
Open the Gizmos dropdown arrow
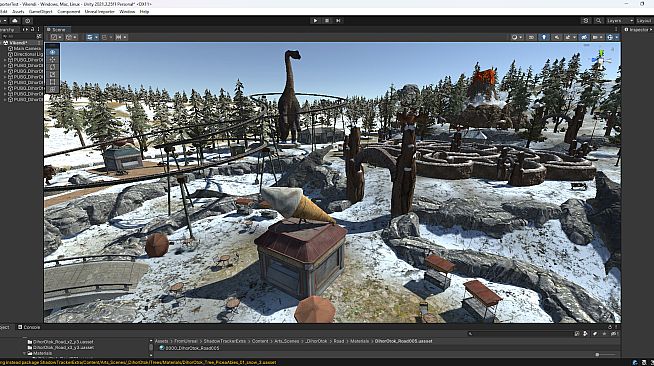tap(617, 37)
